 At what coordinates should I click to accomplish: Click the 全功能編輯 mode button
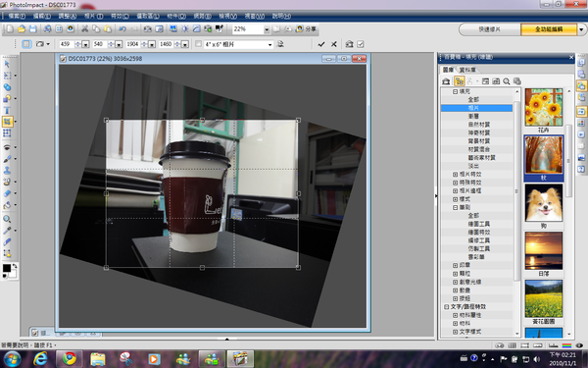click(549, 29)
